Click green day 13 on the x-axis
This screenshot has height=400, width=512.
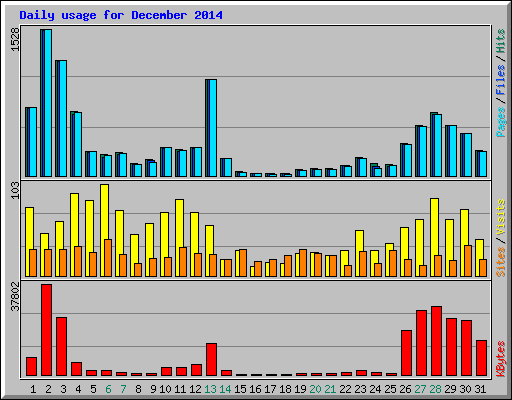pyautogui.click(x=210, y=389)
